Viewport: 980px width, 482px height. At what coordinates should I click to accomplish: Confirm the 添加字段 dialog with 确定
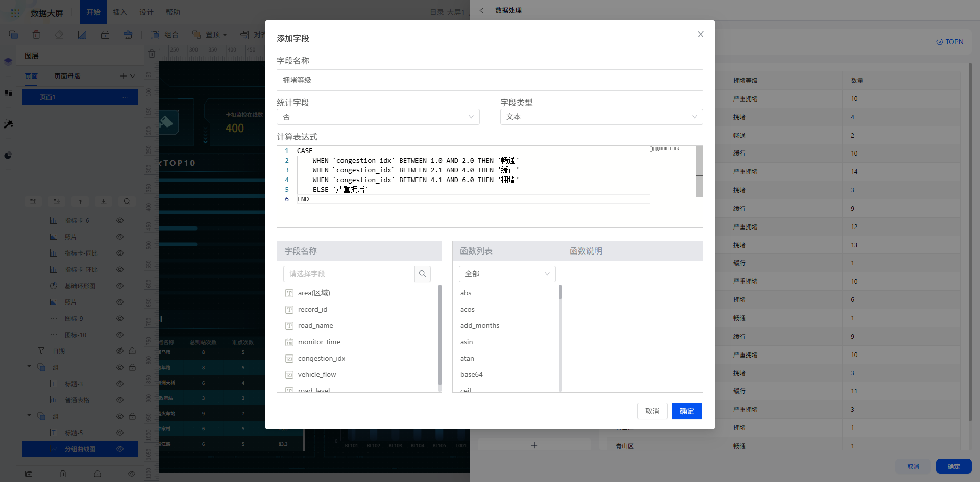pyautogui.click(x=687, y=411)
